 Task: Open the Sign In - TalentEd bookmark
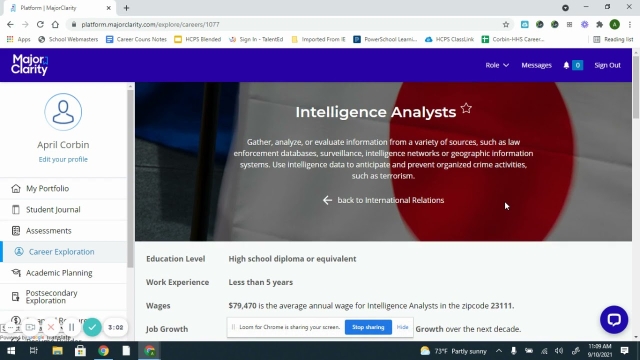click(256, 40)
